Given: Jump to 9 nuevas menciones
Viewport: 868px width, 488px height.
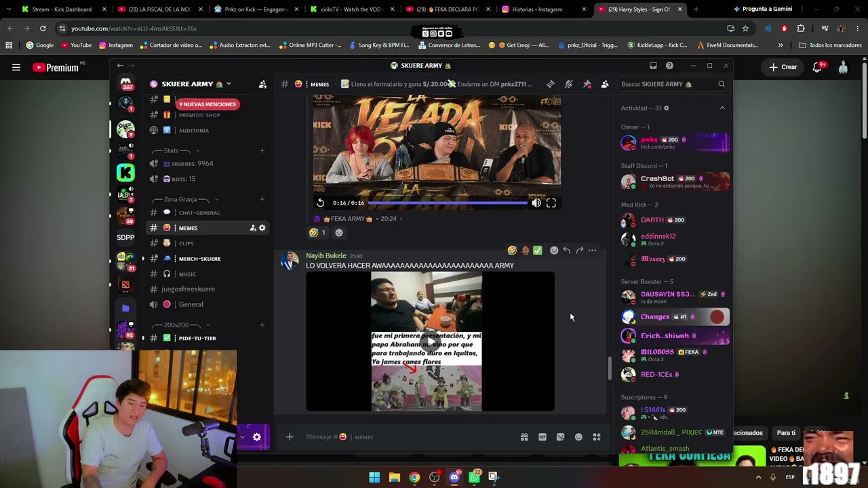Looking at the screenshot, I should tap(208, 104).
